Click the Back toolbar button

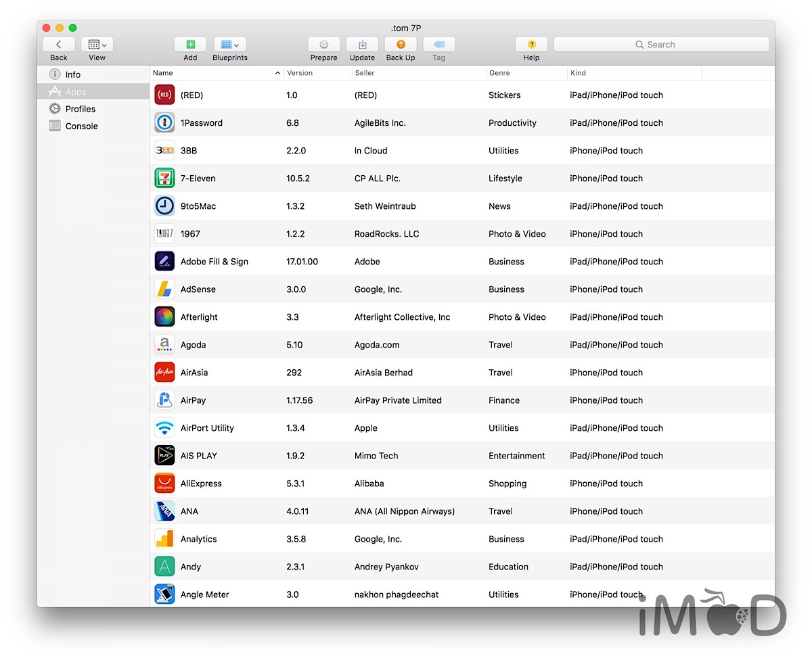(x=59, y=45)
